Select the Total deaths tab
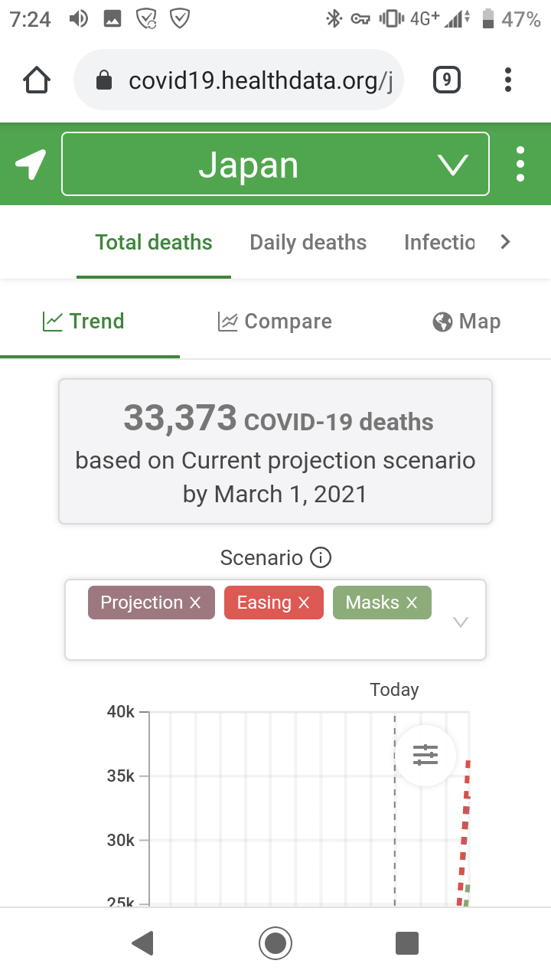 point(154,243)
